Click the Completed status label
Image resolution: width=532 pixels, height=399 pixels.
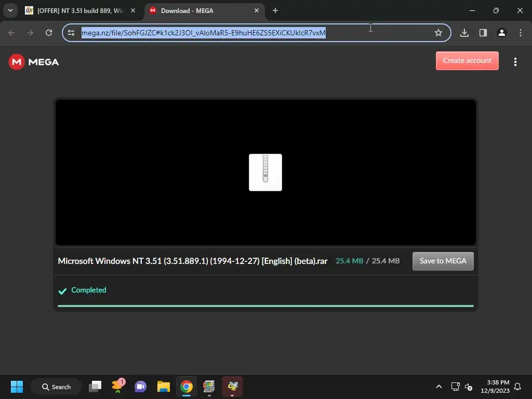88,290
